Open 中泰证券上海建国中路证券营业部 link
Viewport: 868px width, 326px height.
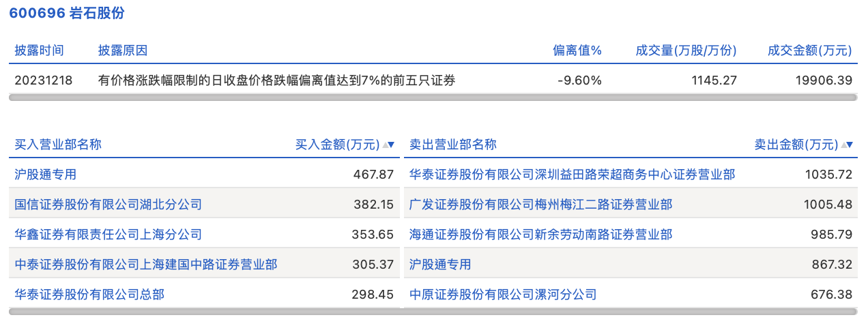point(145,265)
